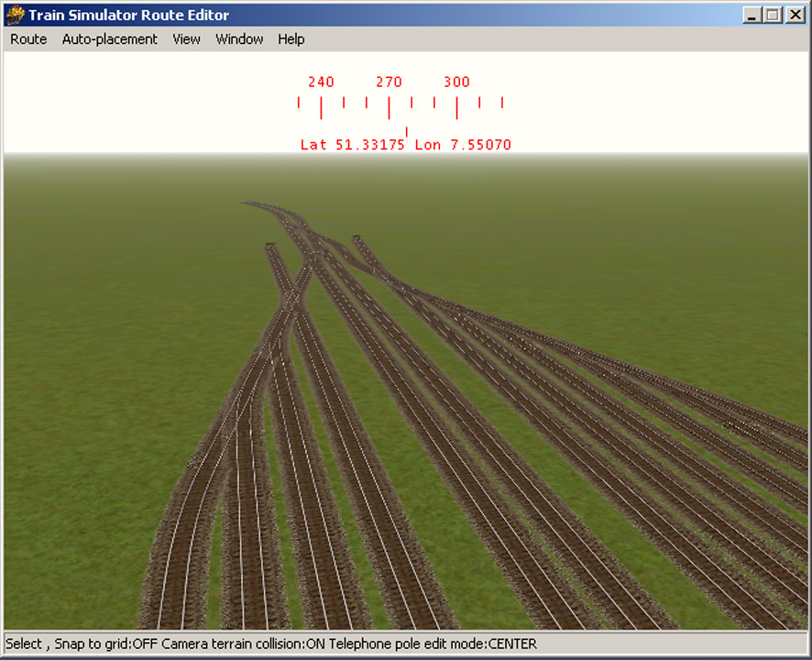
Task: Click the Lat 51.33175 coordinate readout
Action: point(353,145)
